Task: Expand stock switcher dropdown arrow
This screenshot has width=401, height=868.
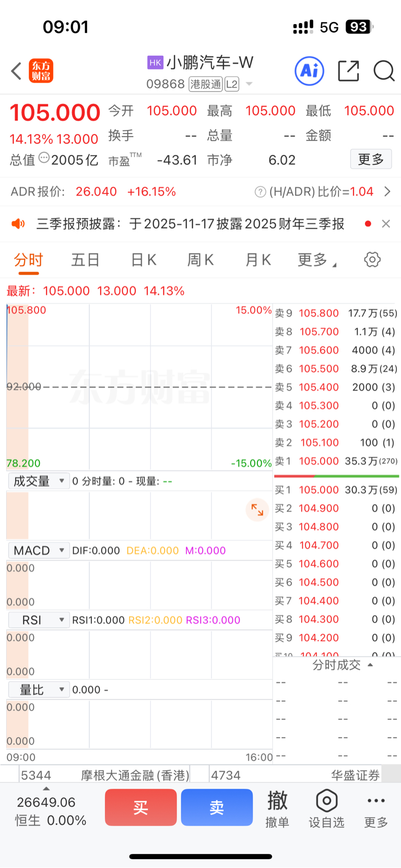Action: coord(249,84)
